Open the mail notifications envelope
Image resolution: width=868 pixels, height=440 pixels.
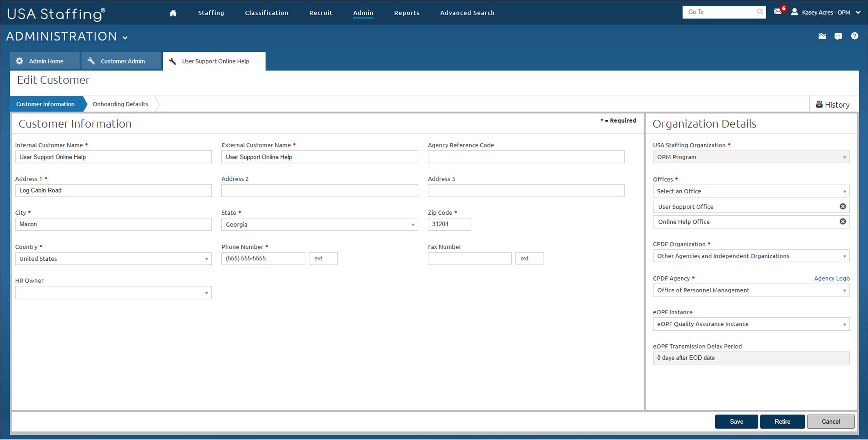point(778,11)
